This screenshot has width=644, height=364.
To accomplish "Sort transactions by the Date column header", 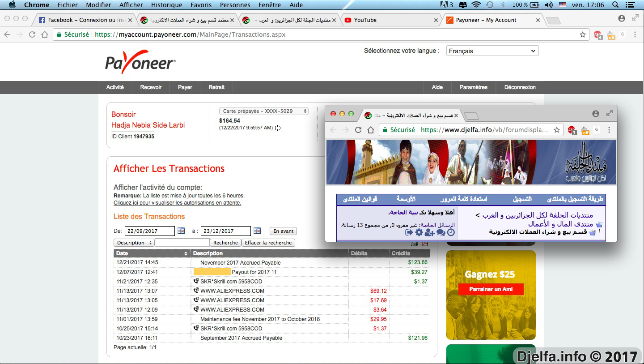I will (152, 253).
